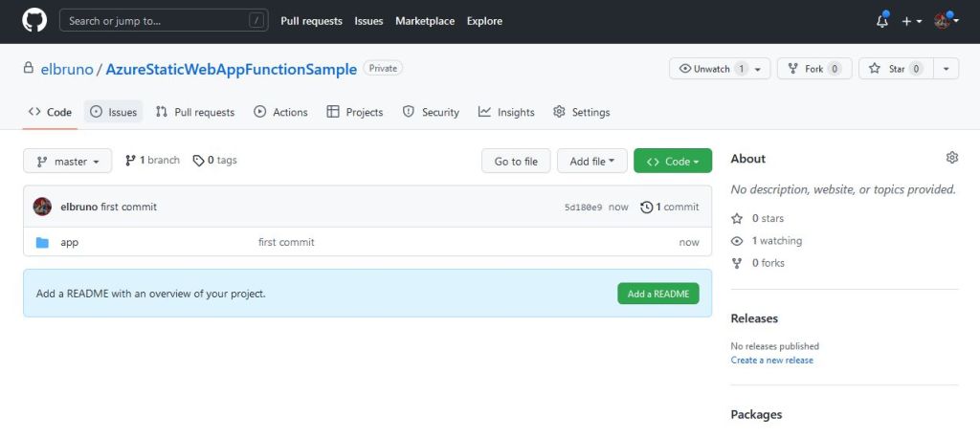The width and height of the screenshot is (980, 437).
Task: Click the lock icon beside elbruno
Action: click(x=28, y=68)
